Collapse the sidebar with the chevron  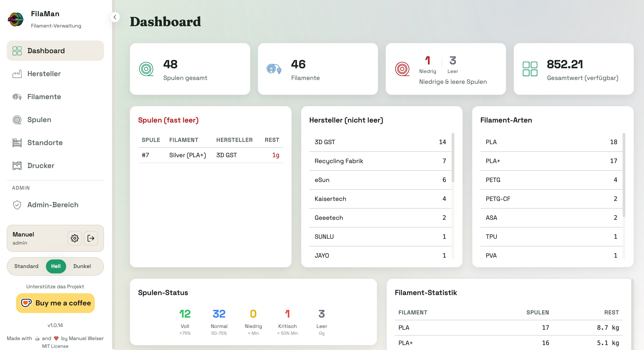115,17
